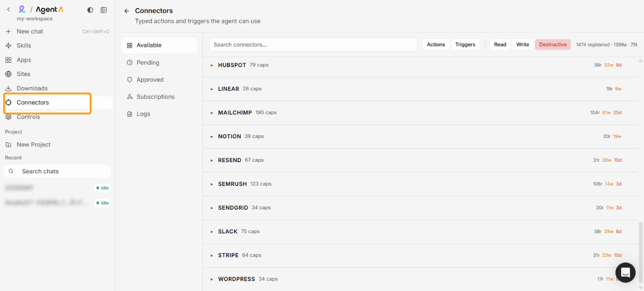
Task: Focus the Search connectors field
Action: [313, 45]
